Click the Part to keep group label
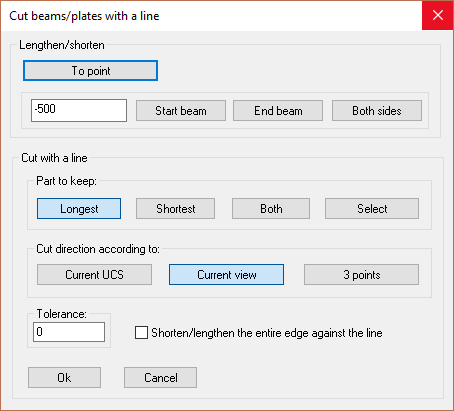Image resolution: width=454 pixels, height=411 pixels. [66, 181]
